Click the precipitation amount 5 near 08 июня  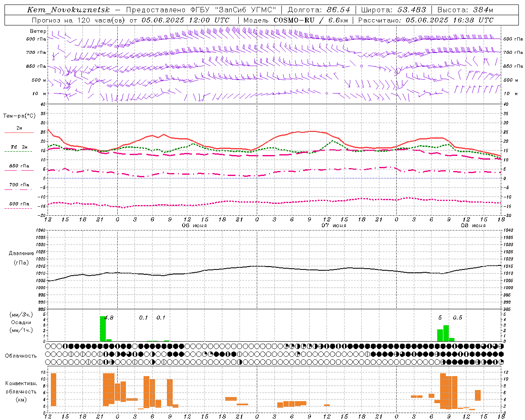pyautogui.click(x=440, y=317)
